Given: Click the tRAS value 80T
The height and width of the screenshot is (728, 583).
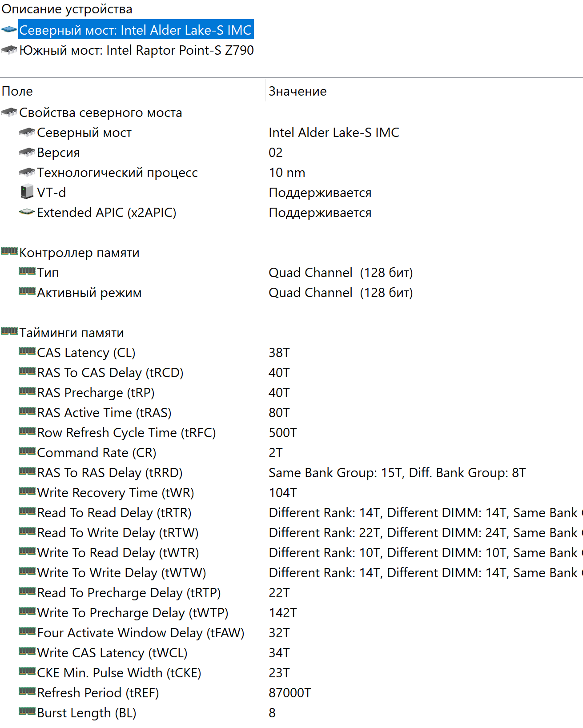Looking at the screenshot, I should coord(279,413).
